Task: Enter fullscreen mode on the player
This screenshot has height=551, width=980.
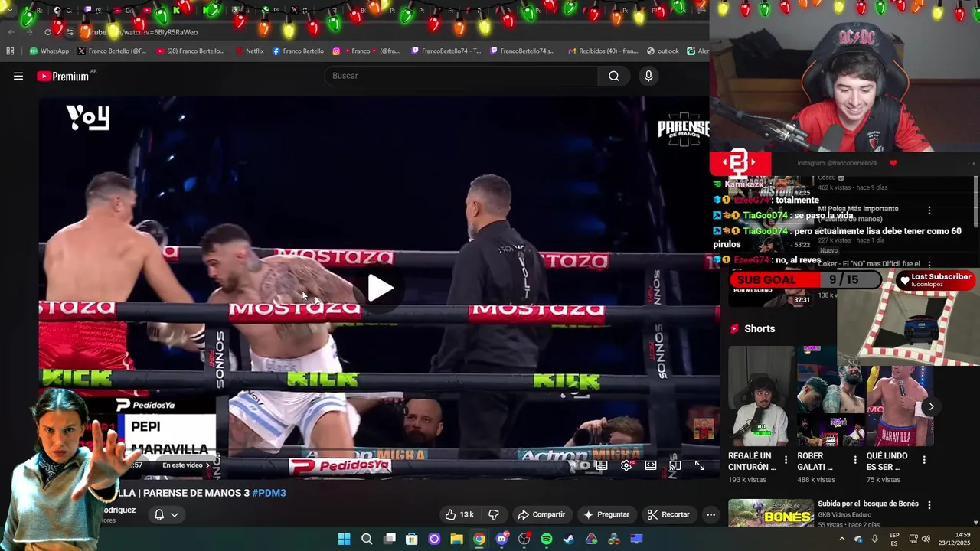Action: click(x=700, y=465)
